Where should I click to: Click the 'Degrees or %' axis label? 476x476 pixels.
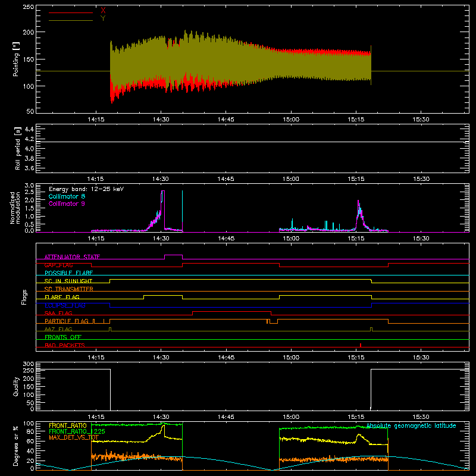(x=15, y=446)
